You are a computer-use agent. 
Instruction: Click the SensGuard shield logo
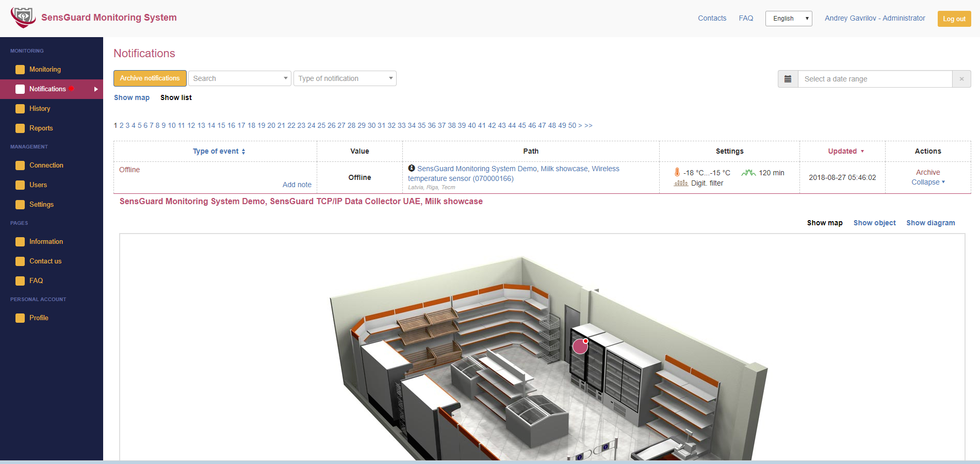23,18
